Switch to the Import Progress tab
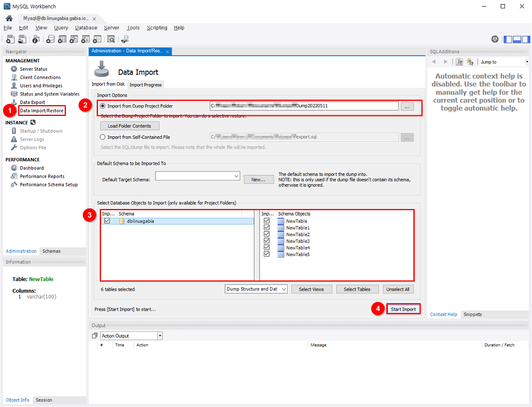The image size is (532, 407). coord(146,85)
